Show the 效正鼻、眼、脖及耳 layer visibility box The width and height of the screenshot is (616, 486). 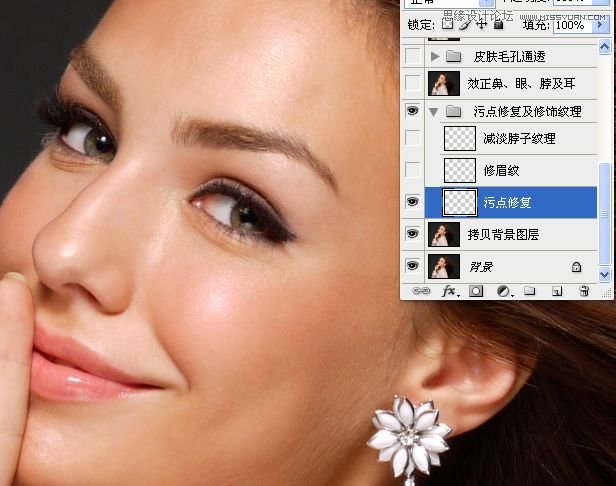[x=412, y=83]
